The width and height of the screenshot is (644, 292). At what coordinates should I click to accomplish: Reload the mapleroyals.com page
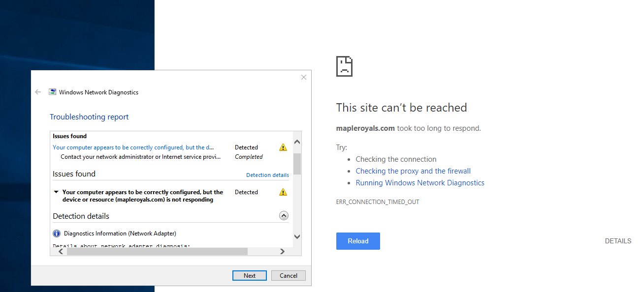coord(358,241)
